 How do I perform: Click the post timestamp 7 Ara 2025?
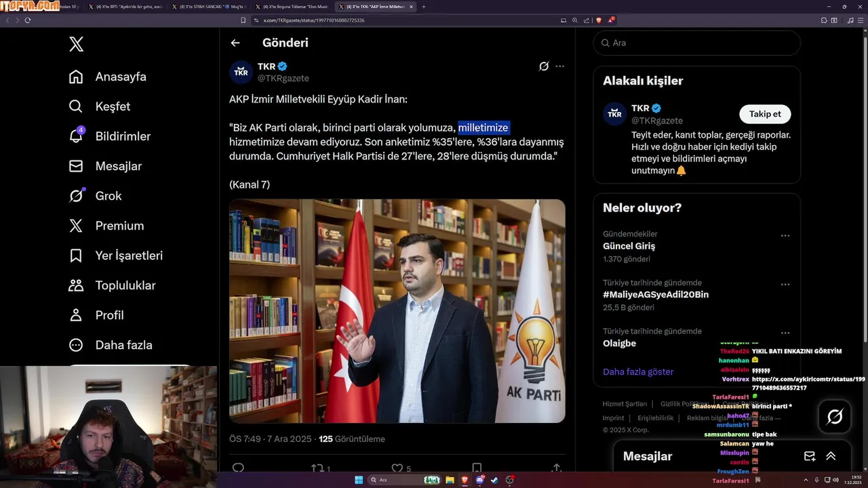click(270, 439)
